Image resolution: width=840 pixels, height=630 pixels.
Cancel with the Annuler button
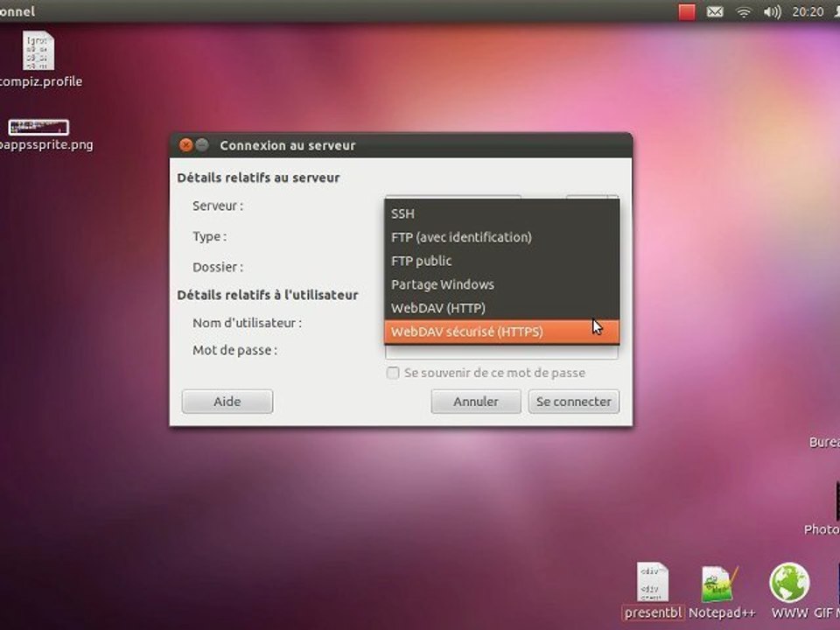476,402
